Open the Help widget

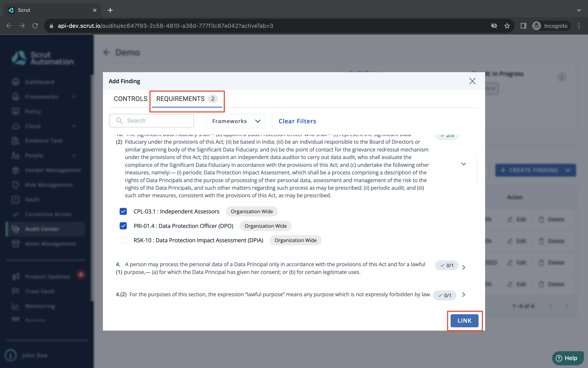tap(567, 358)
